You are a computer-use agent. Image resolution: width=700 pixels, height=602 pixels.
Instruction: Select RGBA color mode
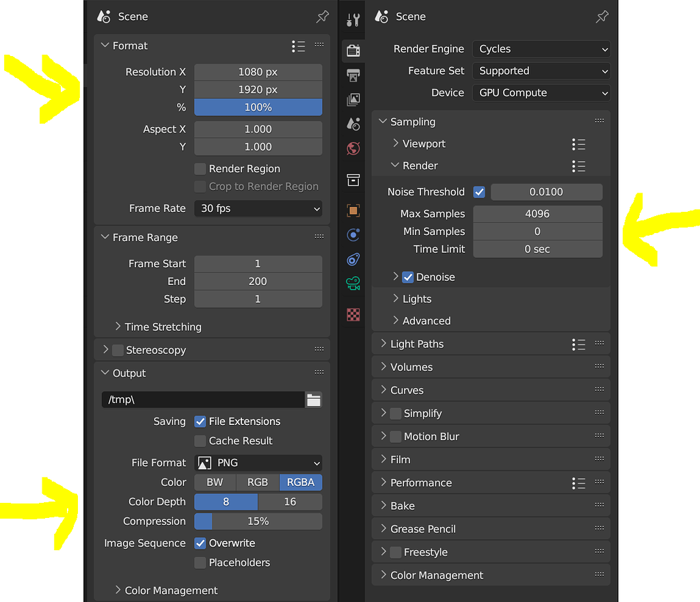(301, 482)
